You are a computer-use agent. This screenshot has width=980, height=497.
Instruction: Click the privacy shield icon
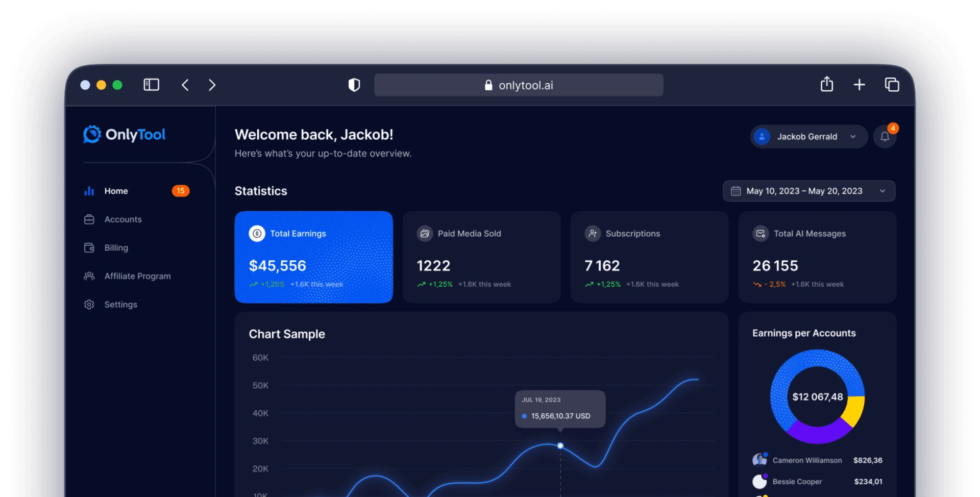[x=354, y=85]
